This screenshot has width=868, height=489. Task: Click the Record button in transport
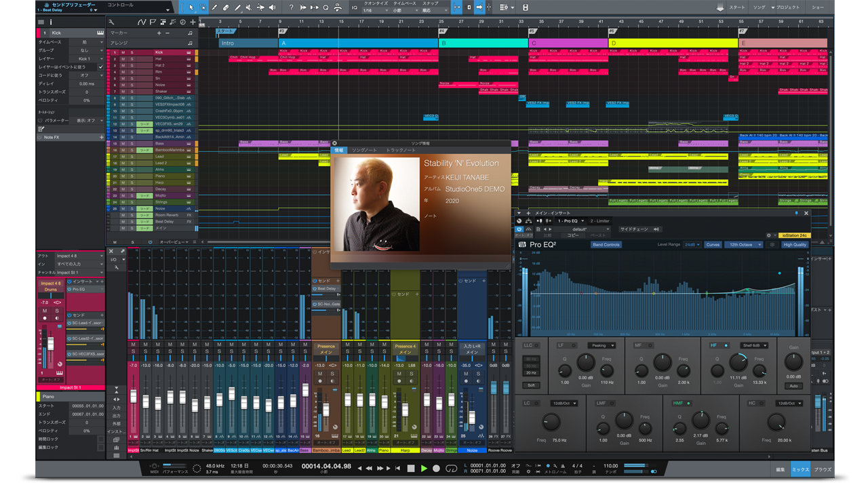[x=436, y=468]
